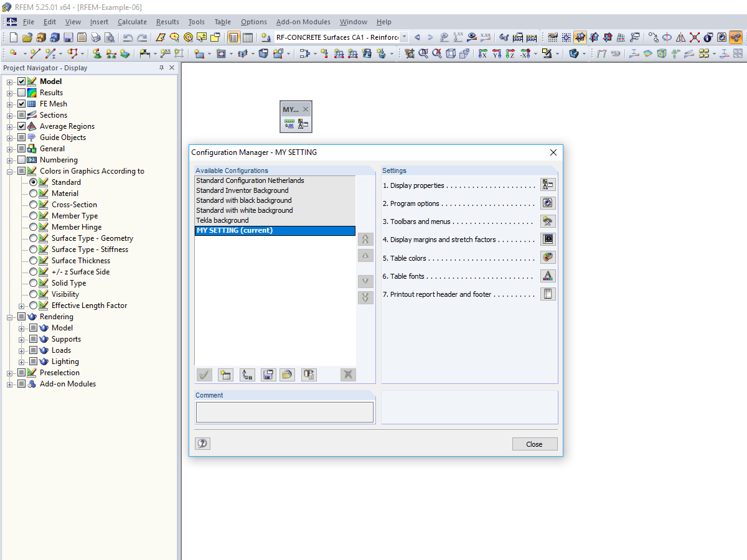Open the Add-on Modules menu

[x=303, y=22]
